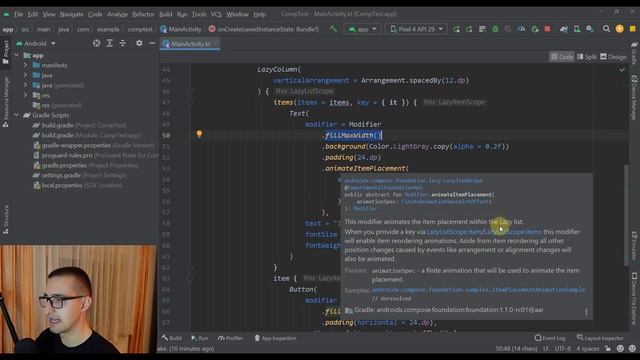Screen dimensions: 640x360
Task: Open the VCS menu
Action: tap(216, 14)
